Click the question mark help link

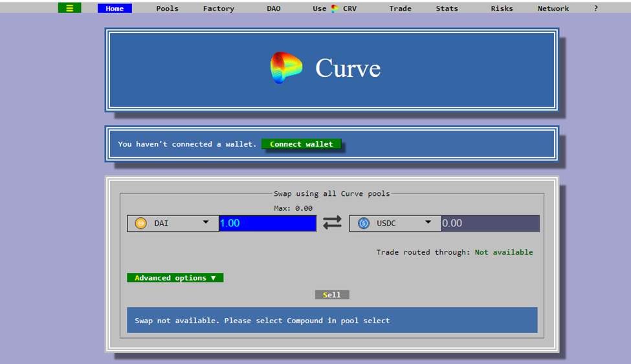(595, 8)
